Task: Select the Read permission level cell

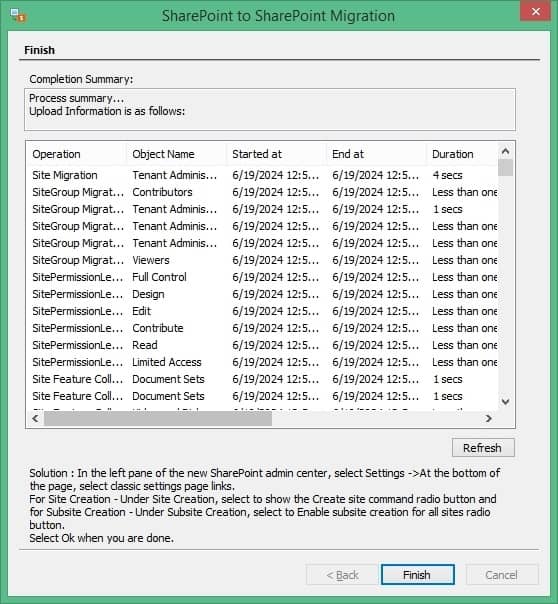Action: 144,345
